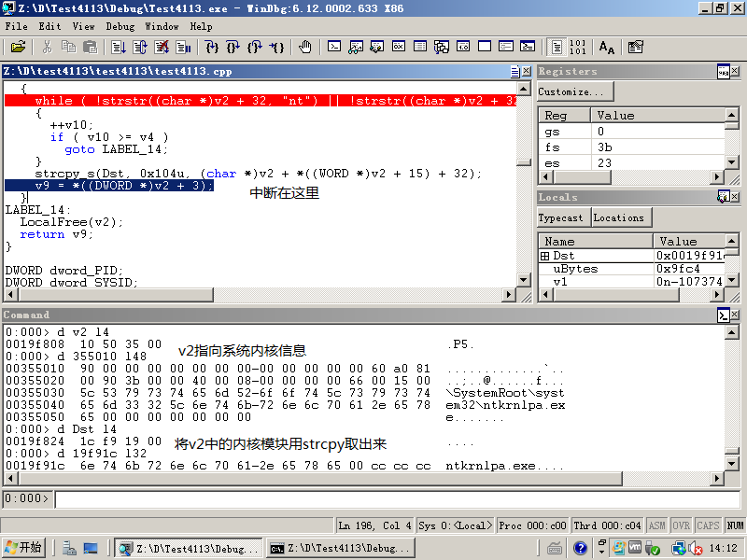Screen dimensions: 747x560
Task: Expand the Dst variable in Locals
Action: (545, 256)
